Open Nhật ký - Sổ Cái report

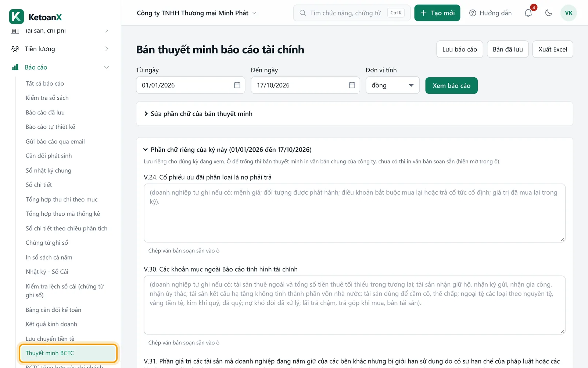(x=47, y=272)
